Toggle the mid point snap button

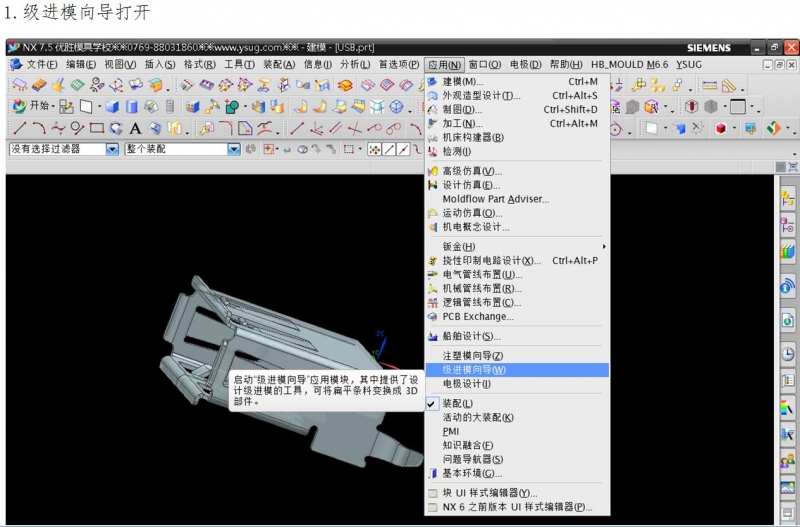pyautogui.click(x=404, y=149)
